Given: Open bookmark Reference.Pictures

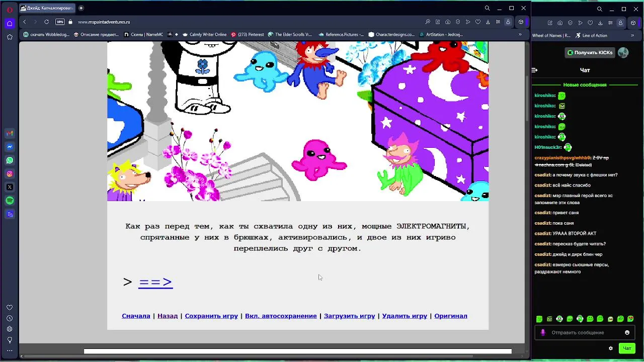Looking at the screenshot, I should (x=341, y=35).
